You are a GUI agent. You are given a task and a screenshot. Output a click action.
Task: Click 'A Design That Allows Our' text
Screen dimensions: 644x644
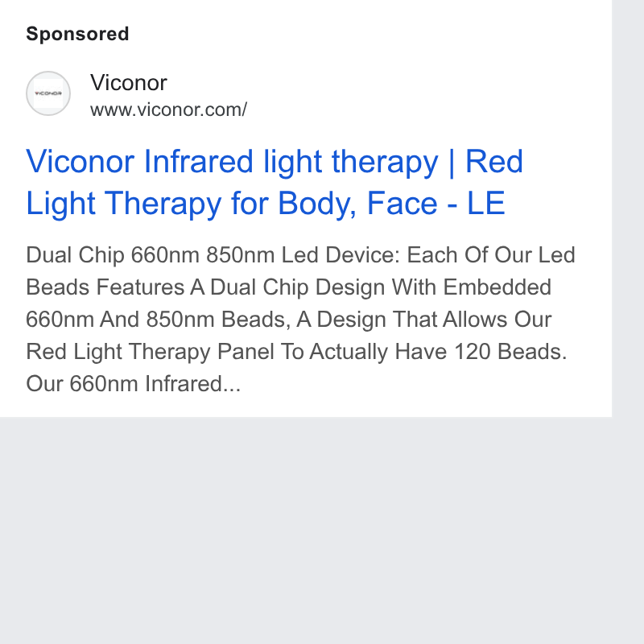[x=424, y=320]
